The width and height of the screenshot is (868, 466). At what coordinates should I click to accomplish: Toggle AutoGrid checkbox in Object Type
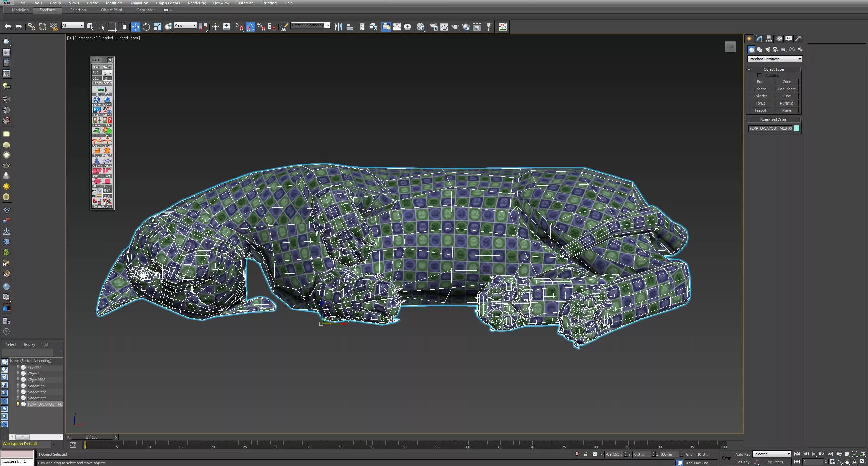coord(761,75)
